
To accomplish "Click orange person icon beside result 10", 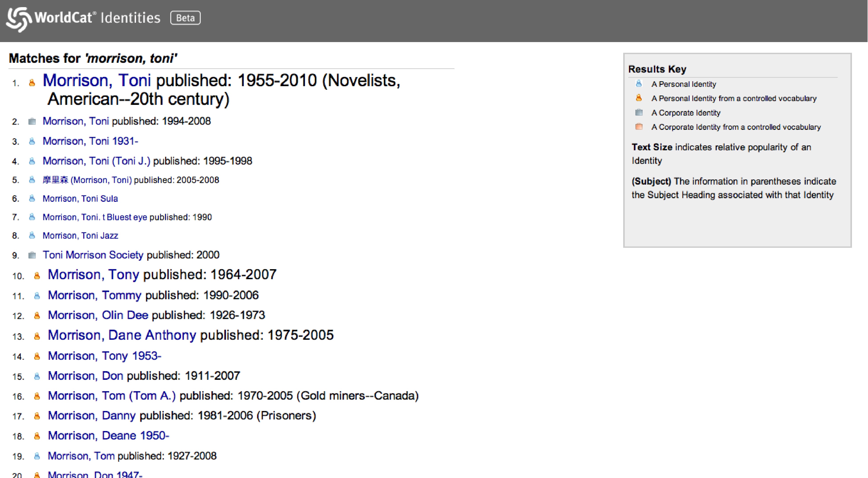I will tap(37, 276).
